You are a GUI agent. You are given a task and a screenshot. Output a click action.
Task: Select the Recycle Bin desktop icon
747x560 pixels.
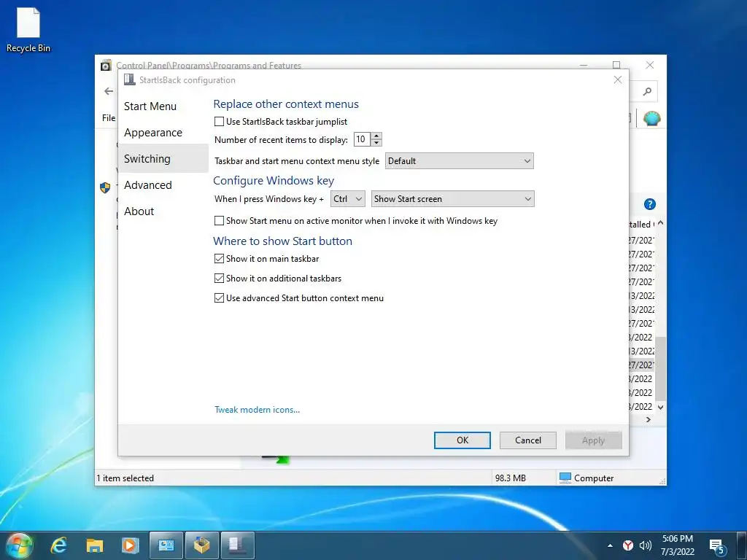click(x=28, y=30)
